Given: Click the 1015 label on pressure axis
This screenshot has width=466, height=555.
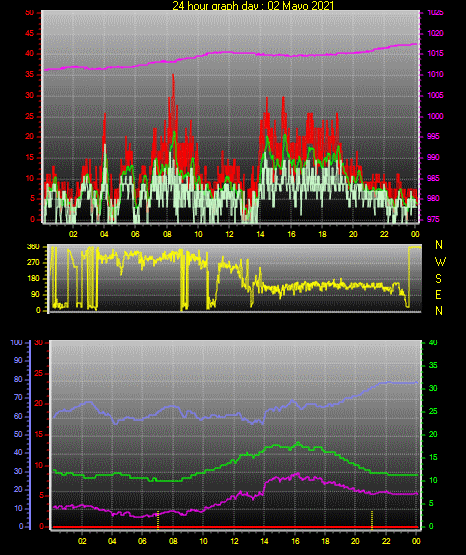Looking at the screenshot, I should tap(435, 53).
